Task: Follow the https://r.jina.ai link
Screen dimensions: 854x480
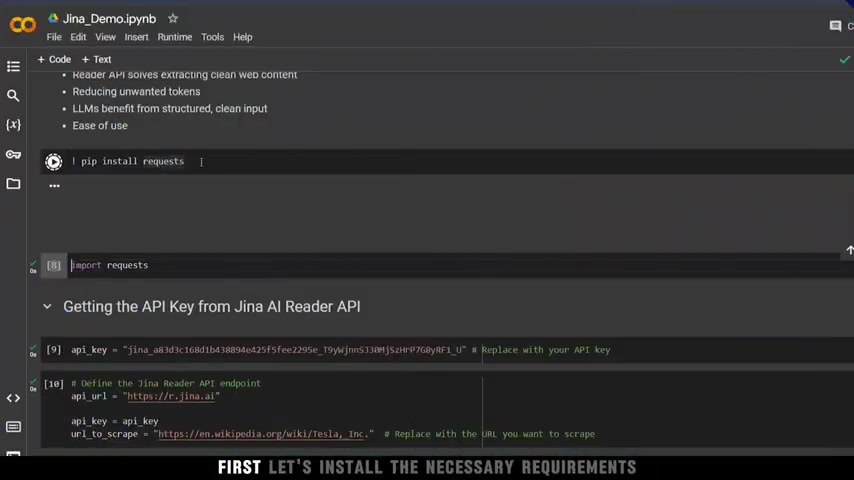Action: 171,396
